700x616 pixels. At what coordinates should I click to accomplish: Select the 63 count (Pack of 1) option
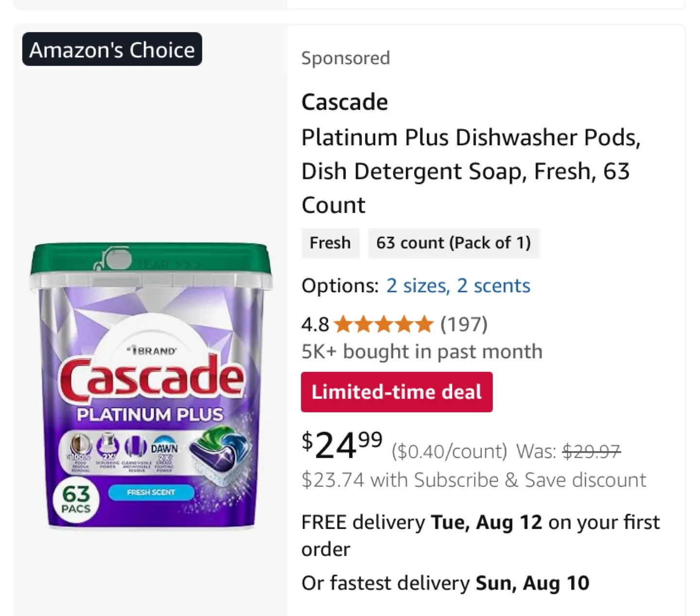tap(454, 243)
